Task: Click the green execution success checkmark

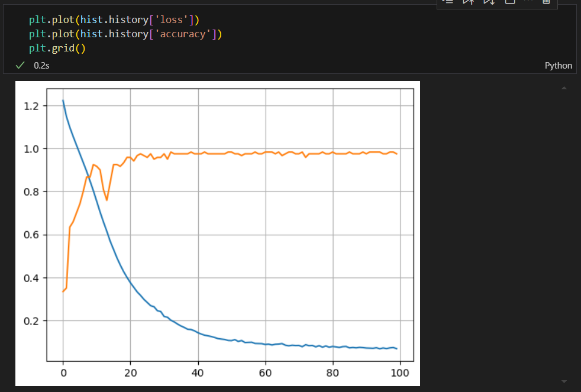Action: tap(20, 66)
